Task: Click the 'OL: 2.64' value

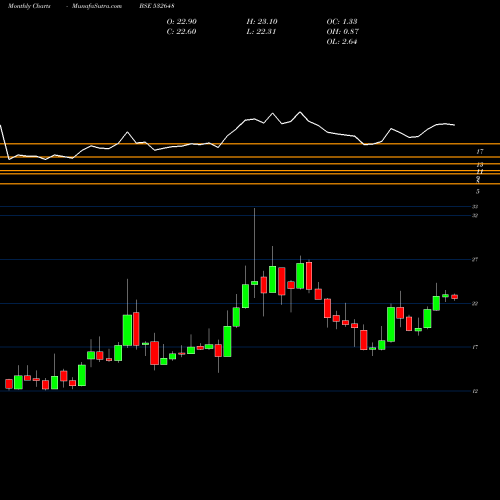Action: pyautogui.click(x=342, y=42)
